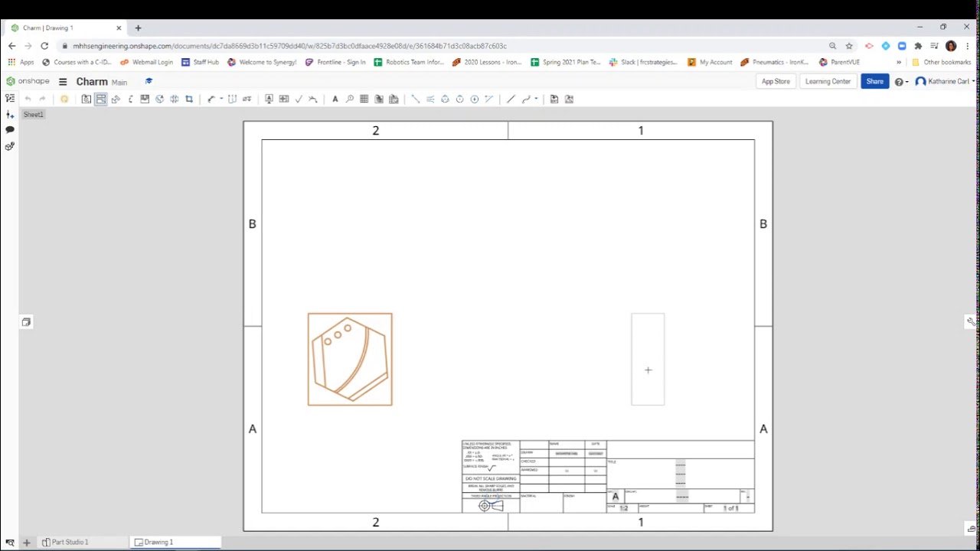This screenshot has width=980, height=551.
Task: Open the ParentVUE bookmark
Action: [840, 62]
